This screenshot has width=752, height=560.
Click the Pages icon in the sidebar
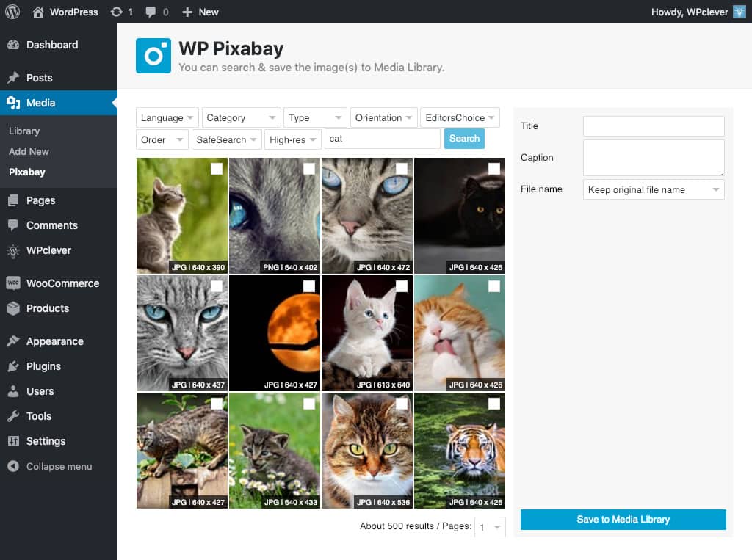click(x=13, y=200)
